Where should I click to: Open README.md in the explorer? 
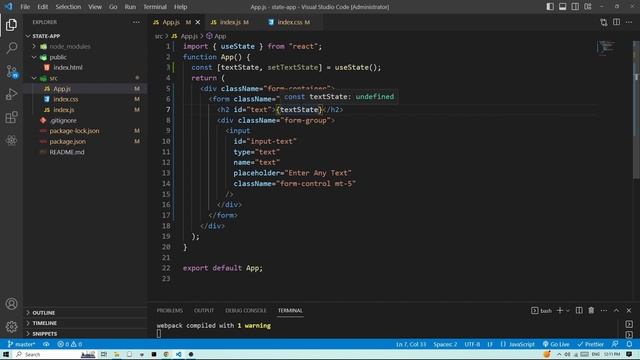(67, 152)
